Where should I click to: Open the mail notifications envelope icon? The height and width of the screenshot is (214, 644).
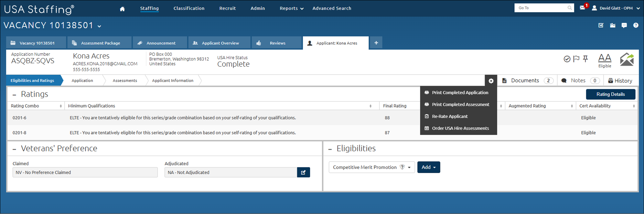click(582, 8)
